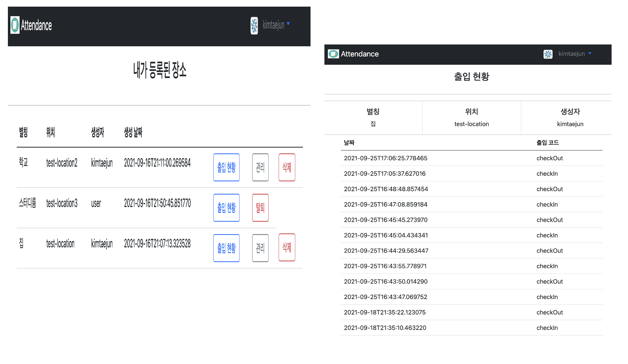This screenshot has height=364, width=628.
Task: Open 출입 현황 for 집 row
Action: point(226,248)
